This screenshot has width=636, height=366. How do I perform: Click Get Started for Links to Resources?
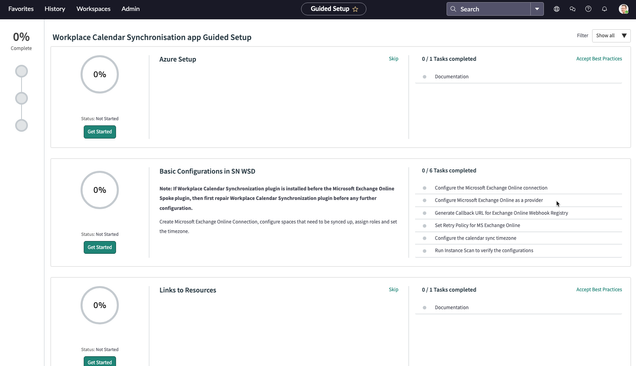pos(100,361)
